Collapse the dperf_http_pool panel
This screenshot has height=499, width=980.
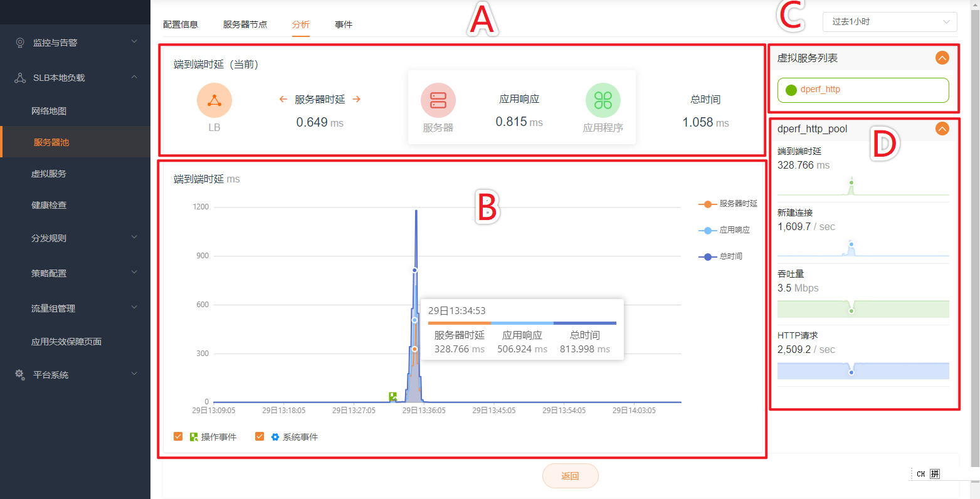(942, 129)
